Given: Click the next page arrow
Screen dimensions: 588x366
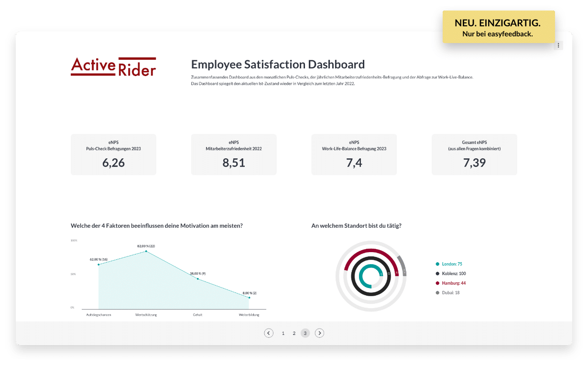Looking at the screenshot, I should point(319,333).
